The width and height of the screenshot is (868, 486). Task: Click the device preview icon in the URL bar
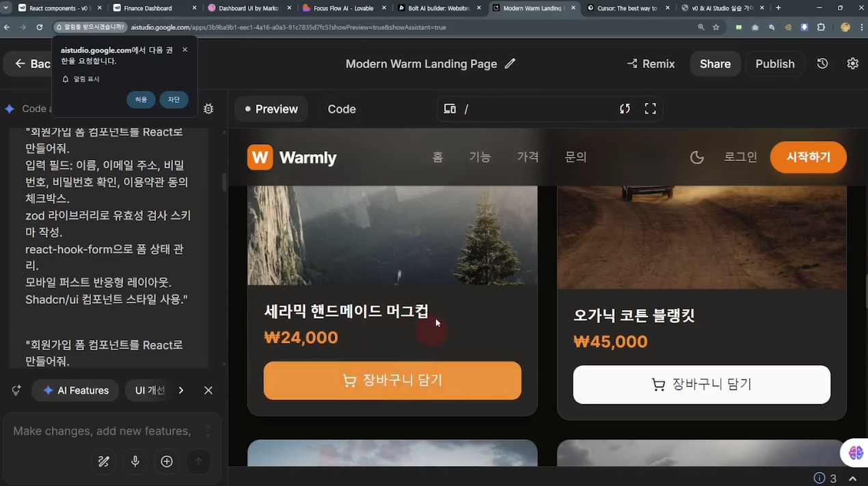[450, 109]
